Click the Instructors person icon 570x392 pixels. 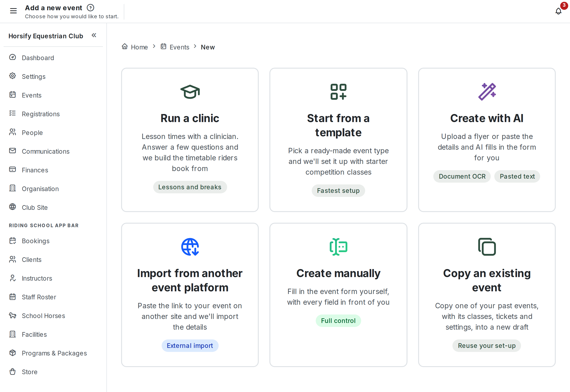pyautogui.click(x=12, y=278)
